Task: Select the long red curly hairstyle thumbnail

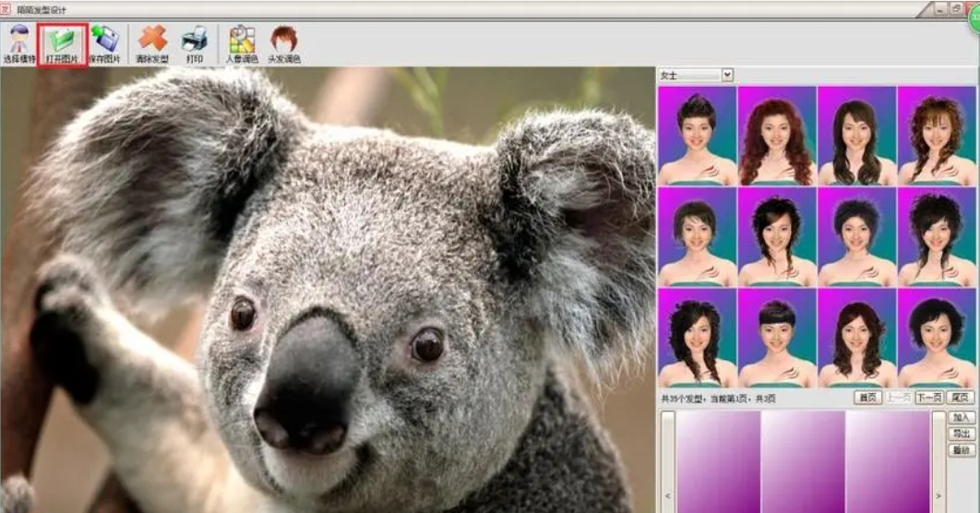Action: (x=777, y=136)
